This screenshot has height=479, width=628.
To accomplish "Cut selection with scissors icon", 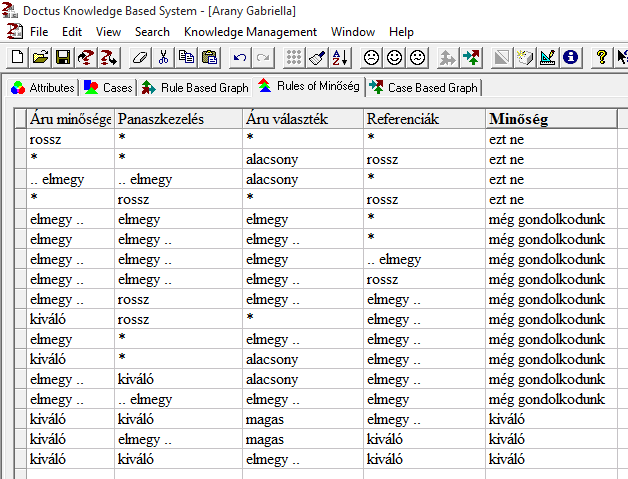I will pyautogui.click(x=163, y=57).
